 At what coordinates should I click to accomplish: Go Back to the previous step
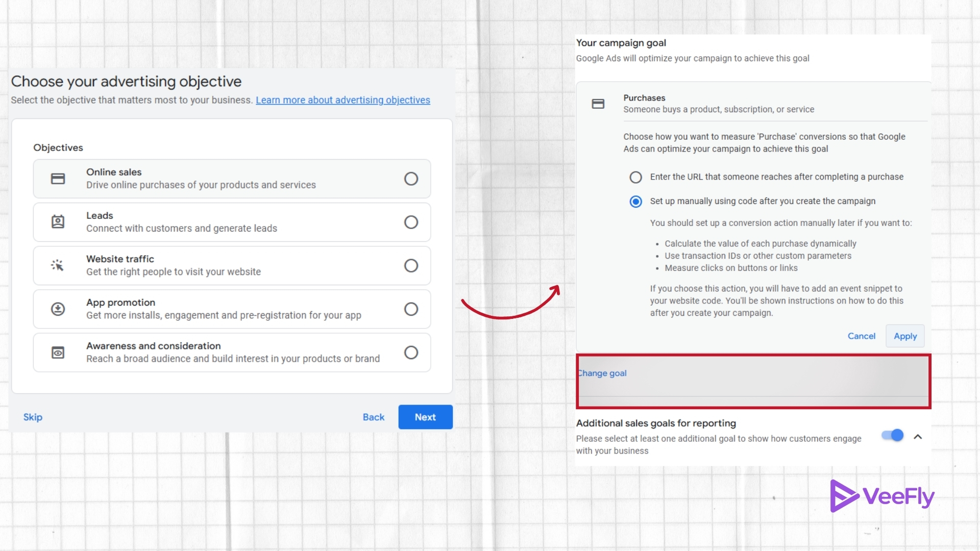coord(374,417)
